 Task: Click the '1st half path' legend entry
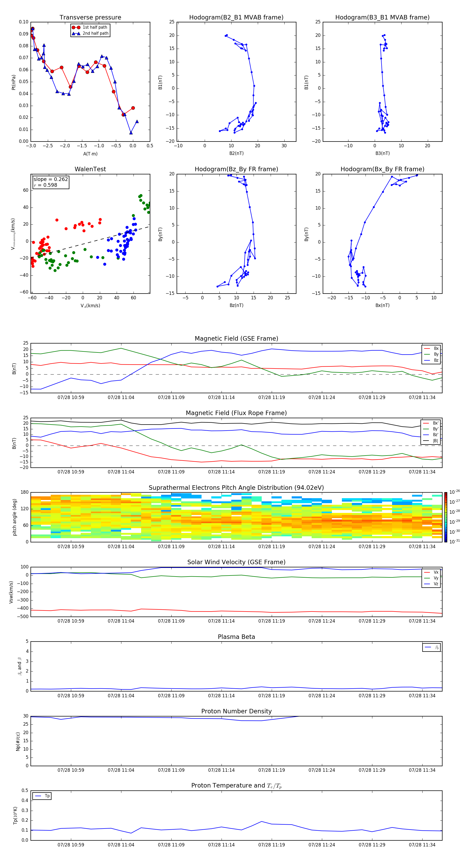point(90,27)
